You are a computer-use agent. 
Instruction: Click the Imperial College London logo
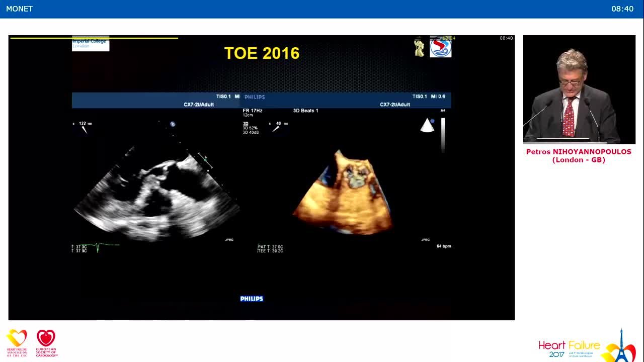tap(91, 43)
